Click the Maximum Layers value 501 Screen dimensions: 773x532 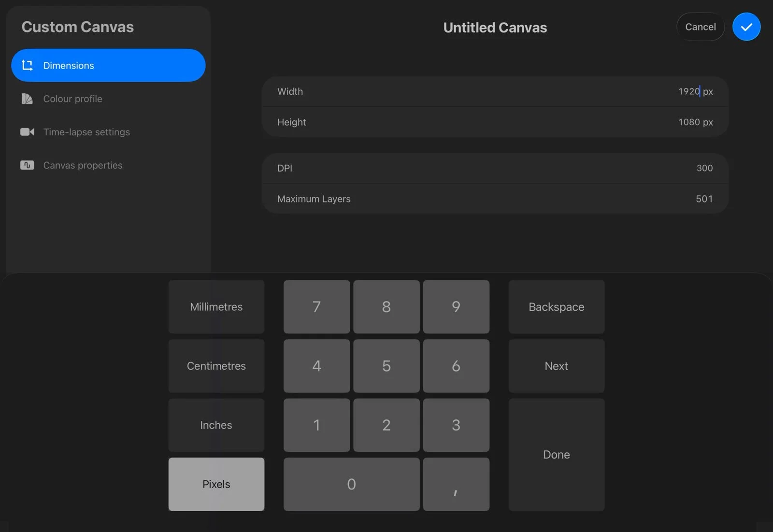point(704,199)
